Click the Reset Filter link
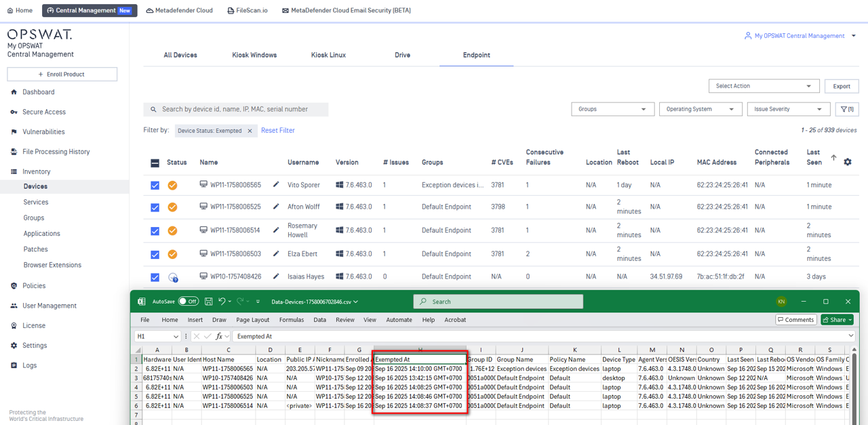The image size is (868, 425). 278,130
